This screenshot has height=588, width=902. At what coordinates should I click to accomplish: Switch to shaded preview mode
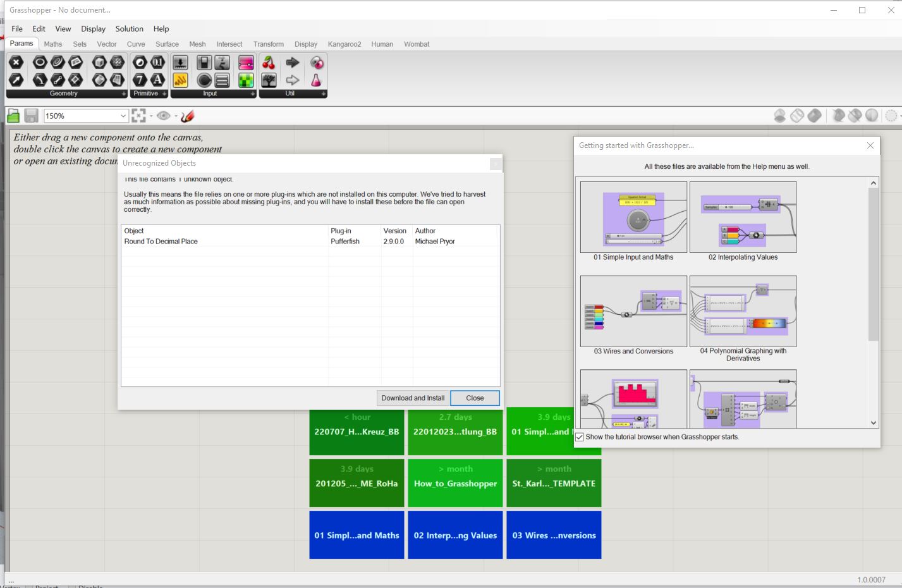tap(815, 116)
